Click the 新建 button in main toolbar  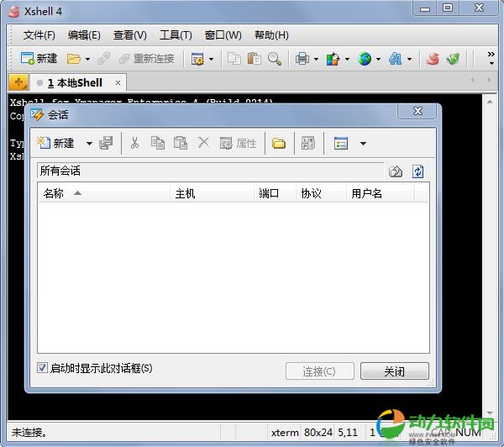(39, 59)
